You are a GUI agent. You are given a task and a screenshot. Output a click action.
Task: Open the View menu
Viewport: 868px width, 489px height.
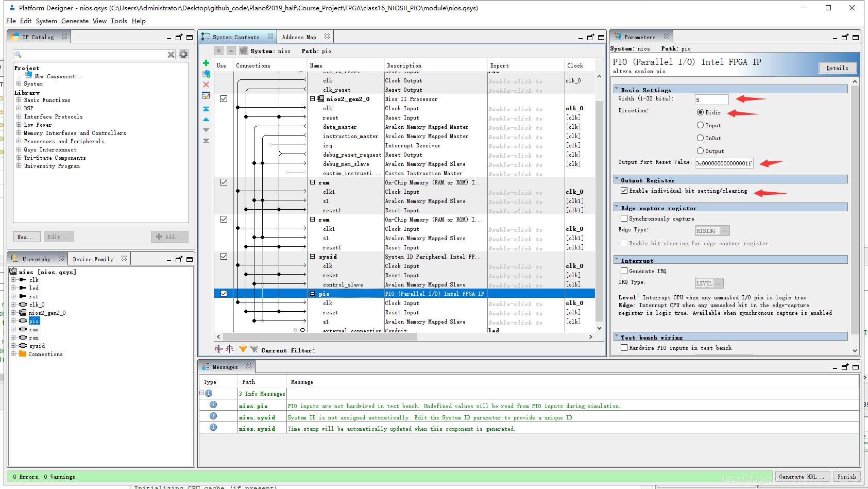point(99,21)
